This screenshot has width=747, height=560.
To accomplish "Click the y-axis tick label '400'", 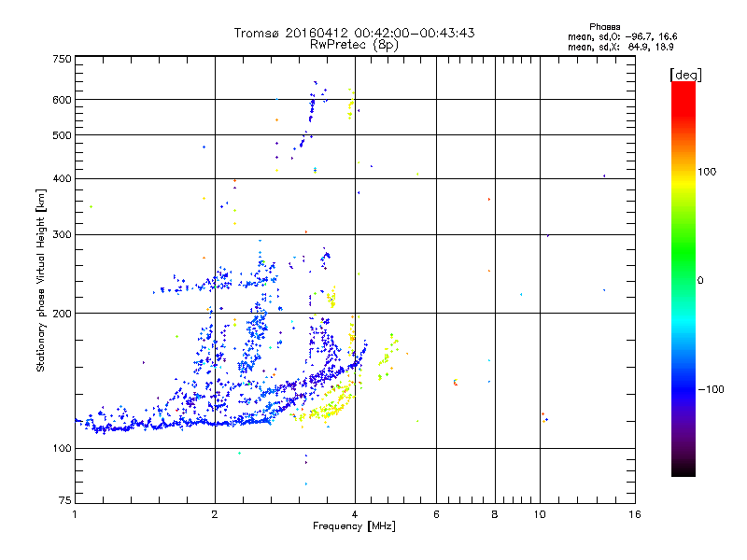I will pyautogui.click(x=62, y=178).
